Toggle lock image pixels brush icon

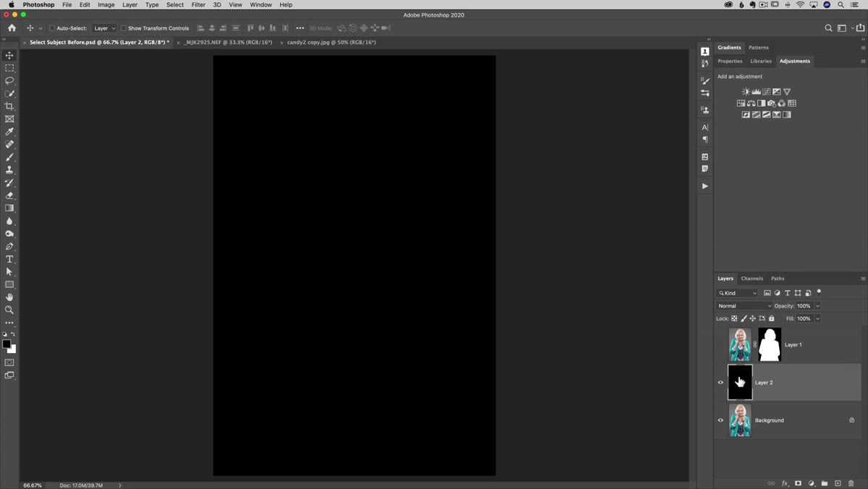tap(744, 318)
